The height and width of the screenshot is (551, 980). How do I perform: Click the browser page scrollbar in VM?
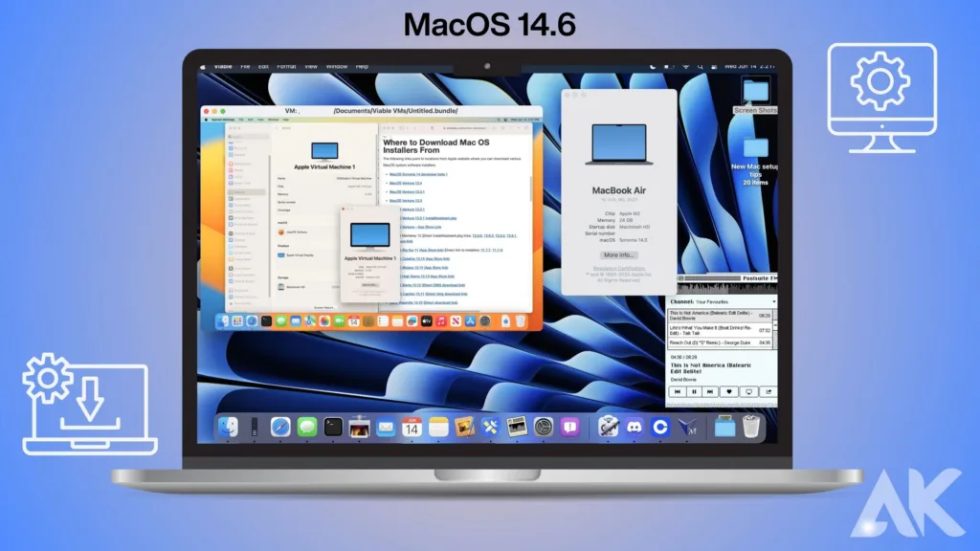pos(530,187)
